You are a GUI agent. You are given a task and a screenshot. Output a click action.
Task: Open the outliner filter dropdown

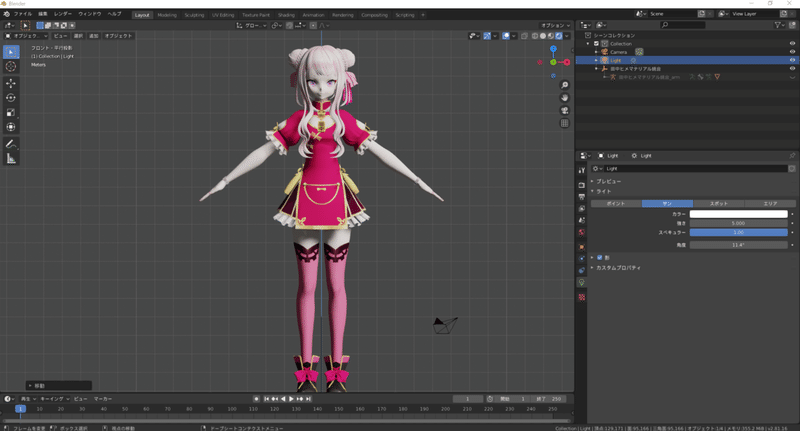(x=779, y=25)
